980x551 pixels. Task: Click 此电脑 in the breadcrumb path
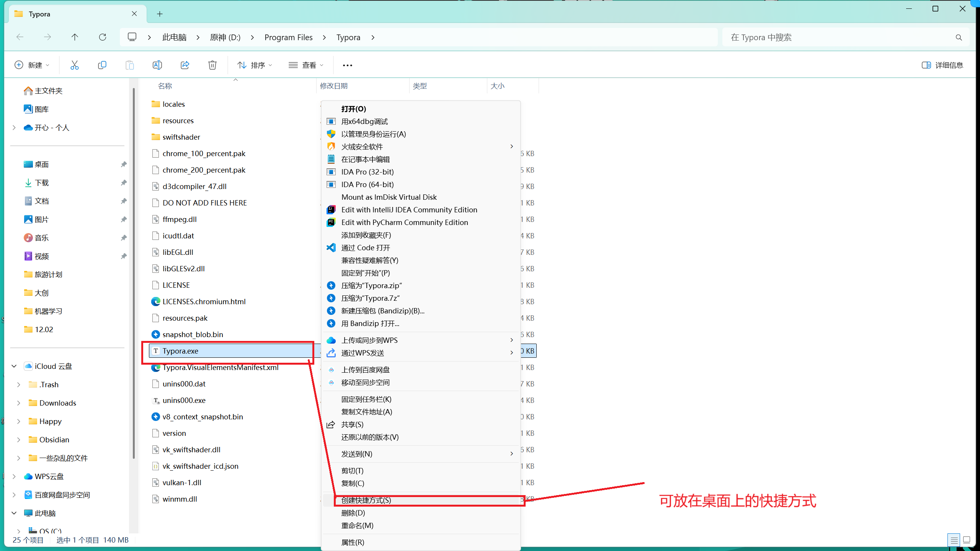pyautogui.click(x=174, y=37)
